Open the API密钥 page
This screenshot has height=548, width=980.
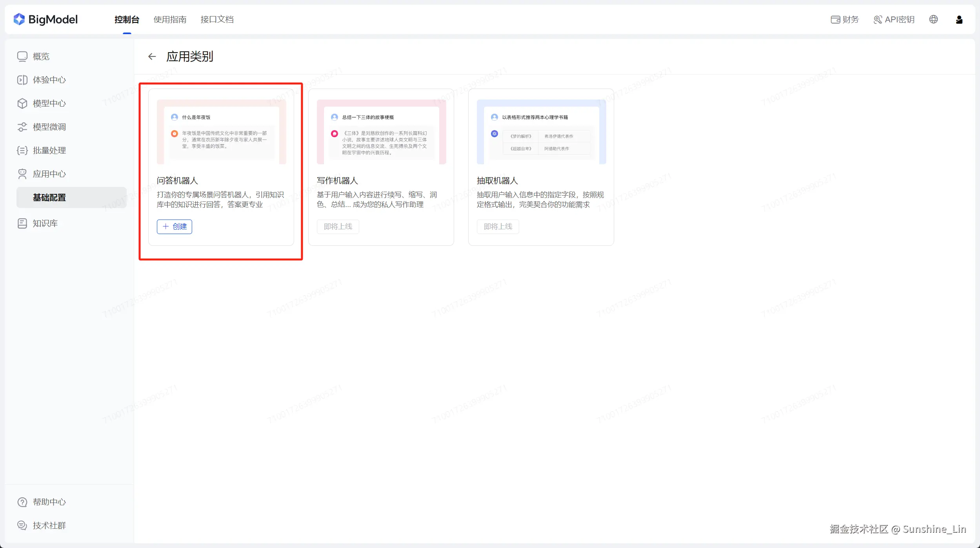pos(894,20)
